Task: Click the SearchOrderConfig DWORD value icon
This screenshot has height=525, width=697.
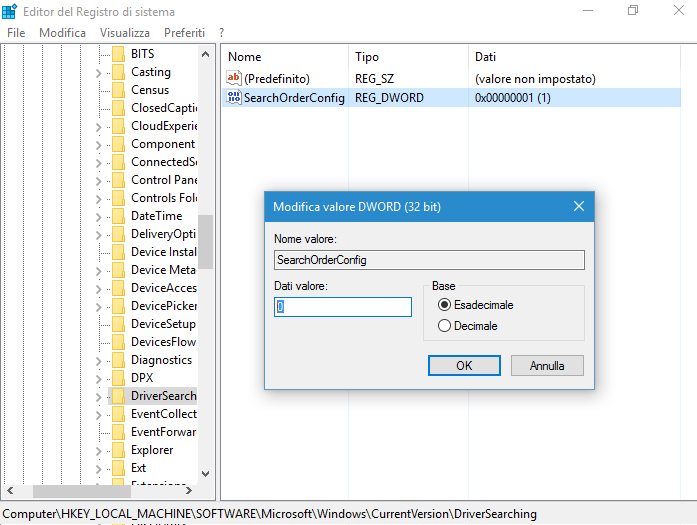Action: tap(235, 98)
